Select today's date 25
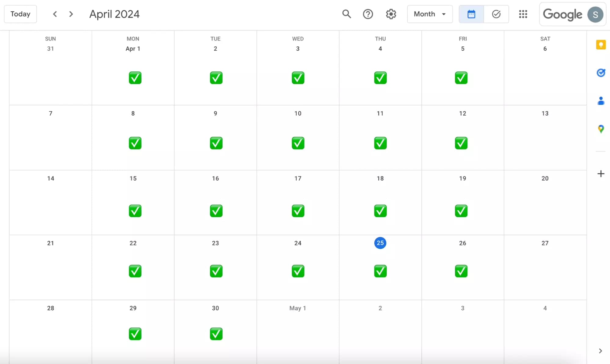This screenshot has height=364, width=610. 380,243
